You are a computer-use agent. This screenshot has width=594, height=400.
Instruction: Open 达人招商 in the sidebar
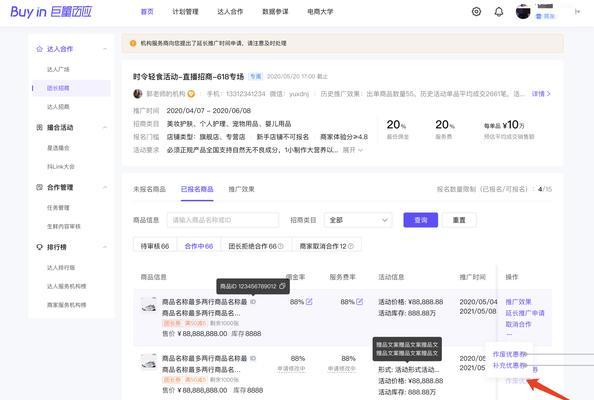click(58, 107)
